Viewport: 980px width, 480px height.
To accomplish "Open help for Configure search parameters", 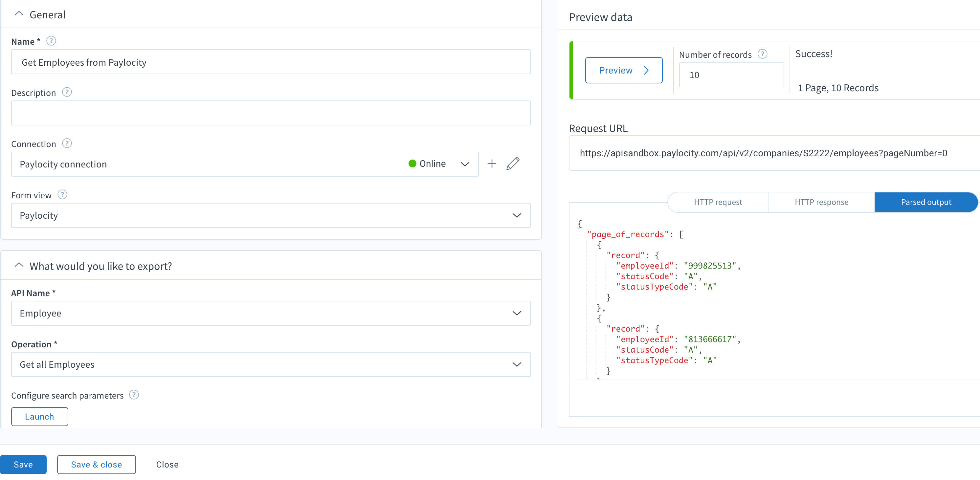I will (x=134, y=395).
